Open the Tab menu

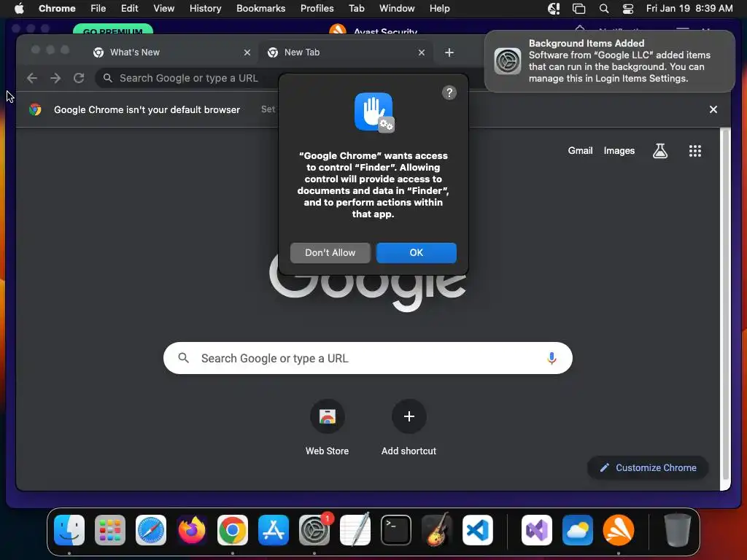click(356, 8)
